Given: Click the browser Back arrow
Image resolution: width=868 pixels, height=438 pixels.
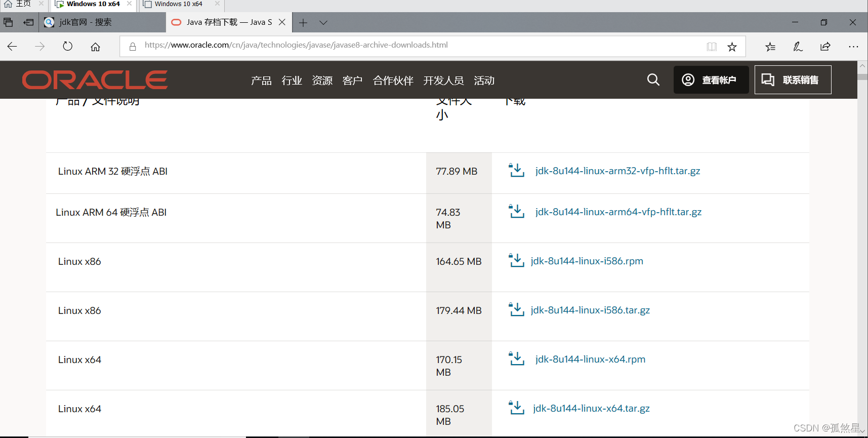Looking at the screenshot, I should [x=12, y=47].
